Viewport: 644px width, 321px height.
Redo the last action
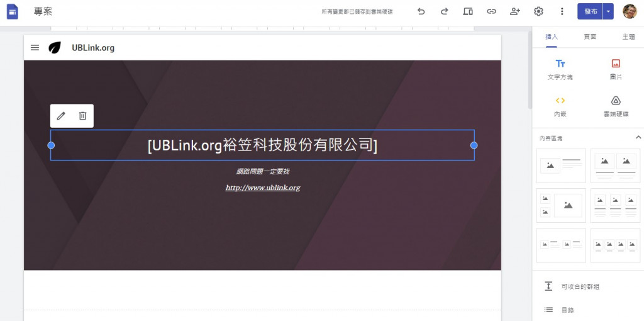coord(444,11)
